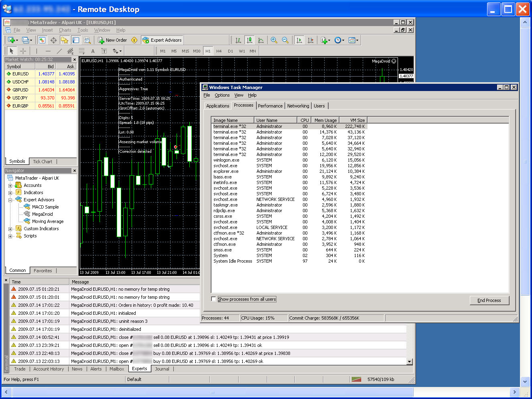This screenshot has width=532, height=399.
Task: Select the Equidistant Channel tool
Action: click(x=71, y=51)
